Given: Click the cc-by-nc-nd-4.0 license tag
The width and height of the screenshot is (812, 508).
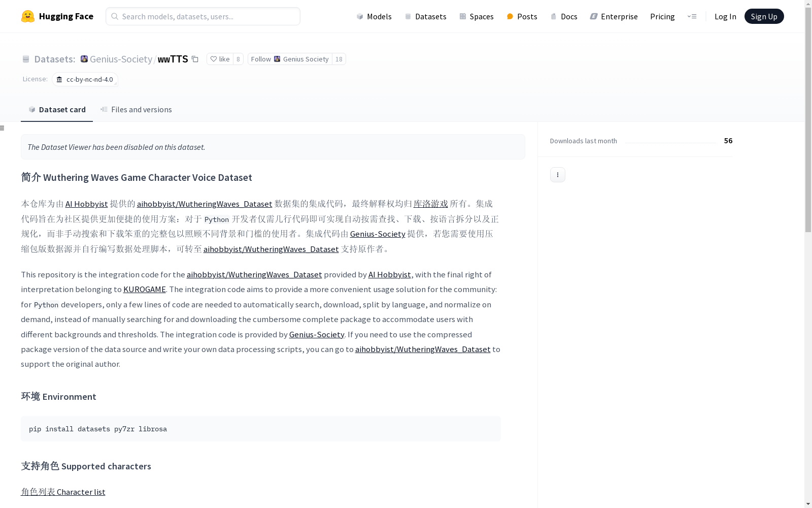Looking at the screenshot, I should pyautogui.click(x=85, y=79).
